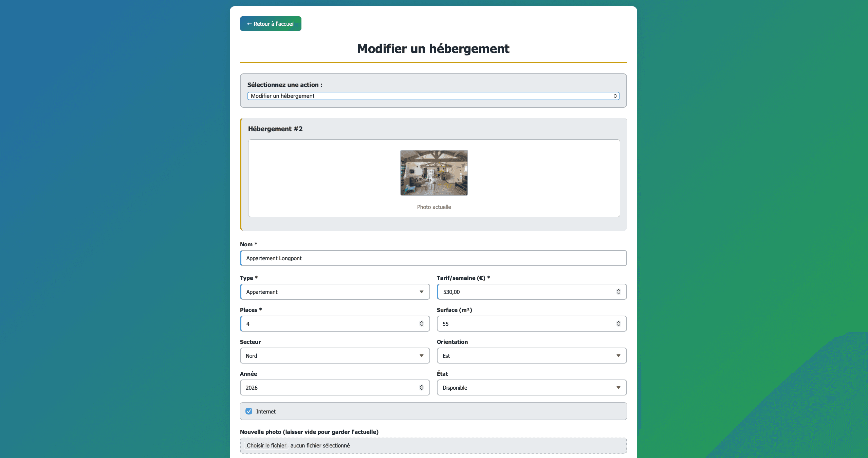Viewport: 868px width, 458px height.
Task: Open the Secteur dropdown showing Nord
Action: click(334, 356)
